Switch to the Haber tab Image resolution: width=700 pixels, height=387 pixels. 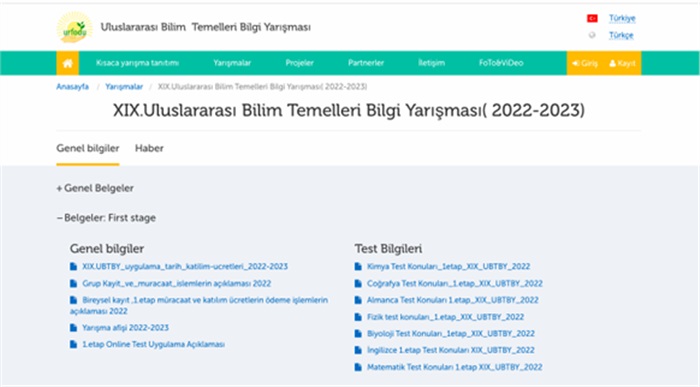[x=149, y=149]
